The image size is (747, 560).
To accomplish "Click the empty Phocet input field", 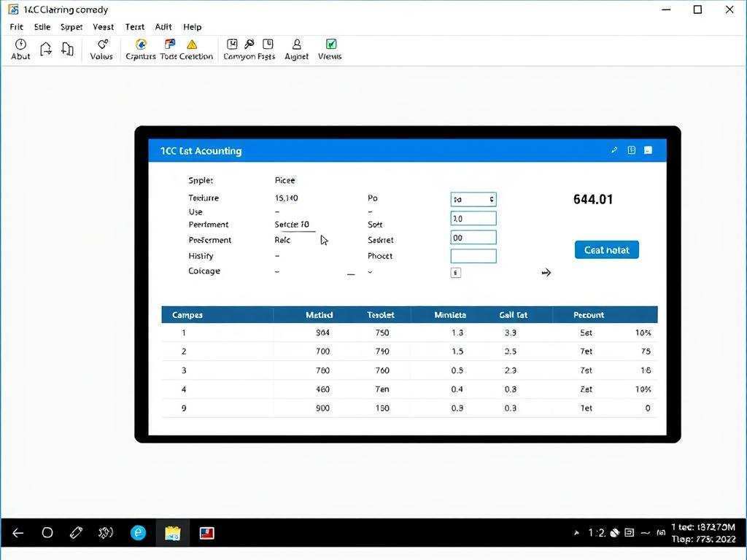I will (473, 256).
